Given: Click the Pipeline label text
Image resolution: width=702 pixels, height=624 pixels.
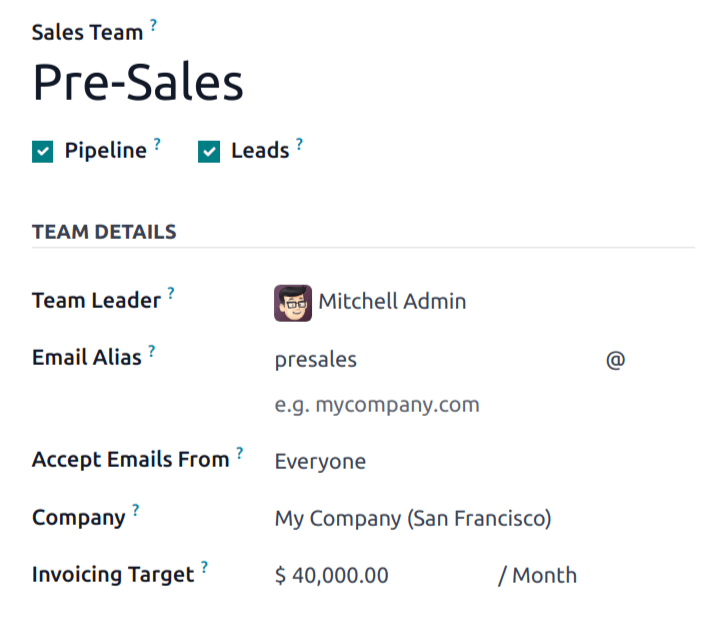Looking at the screenshot, I should tap(106, 150).
